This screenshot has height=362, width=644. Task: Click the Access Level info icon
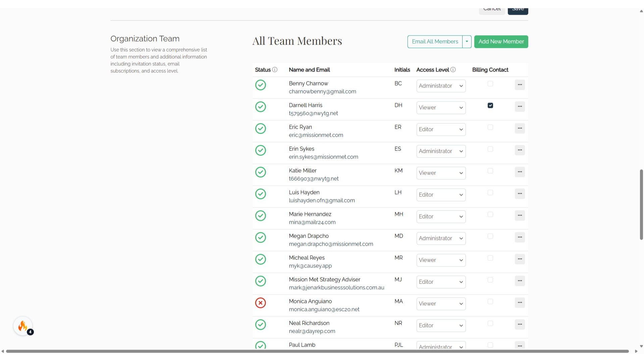[x=453, y=70]
